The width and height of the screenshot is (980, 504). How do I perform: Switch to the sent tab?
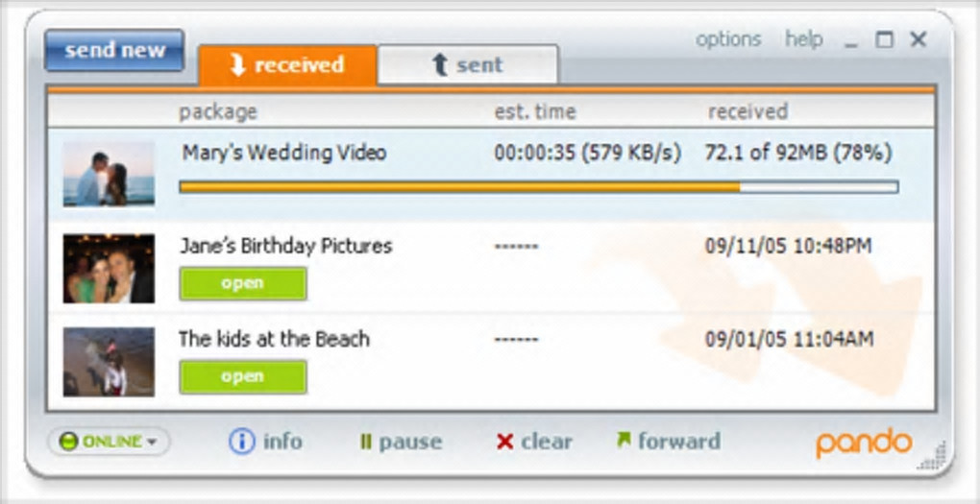point(468,65)
